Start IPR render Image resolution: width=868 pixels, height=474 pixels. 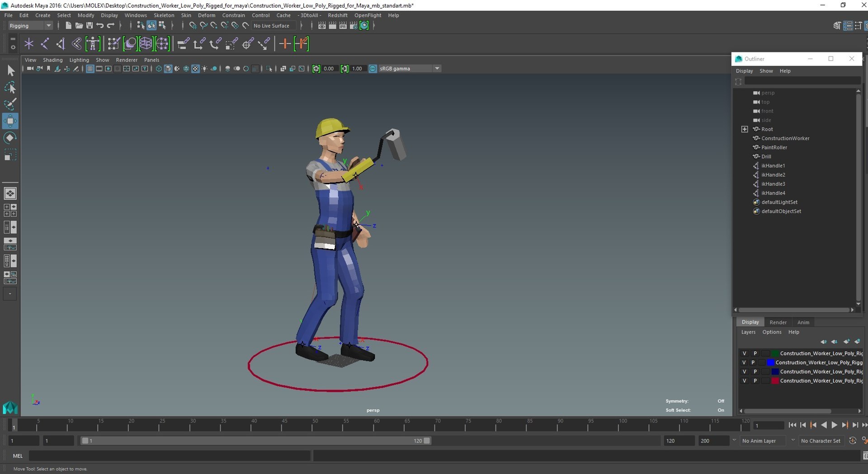tap(343, 26)
